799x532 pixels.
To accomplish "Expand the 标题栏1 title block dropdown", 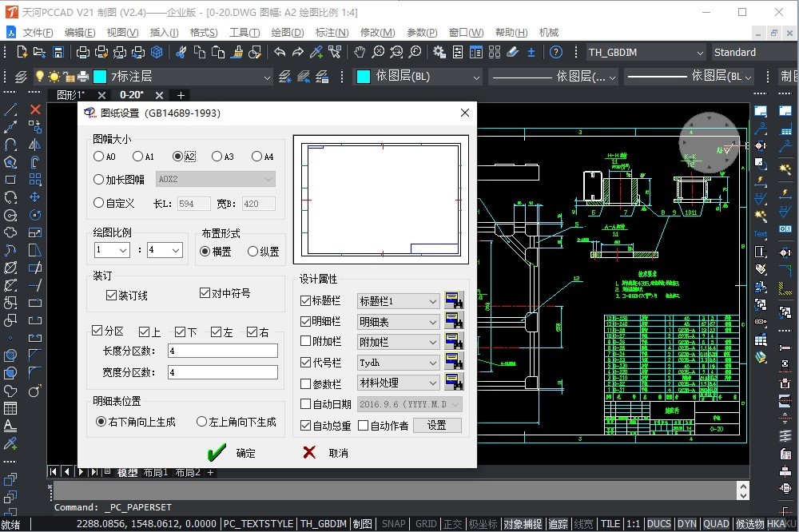I will tap(432, 301).
